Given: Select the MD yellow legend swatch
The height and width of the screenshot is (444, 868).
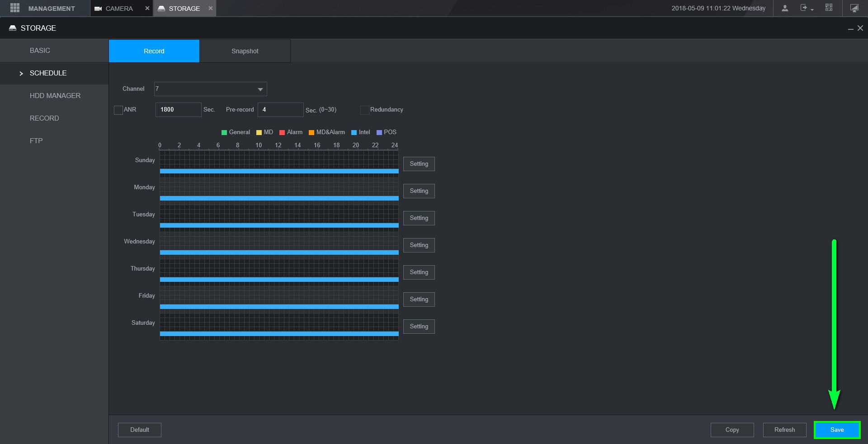Looking at the screenshot, I should tap(259, 132).
